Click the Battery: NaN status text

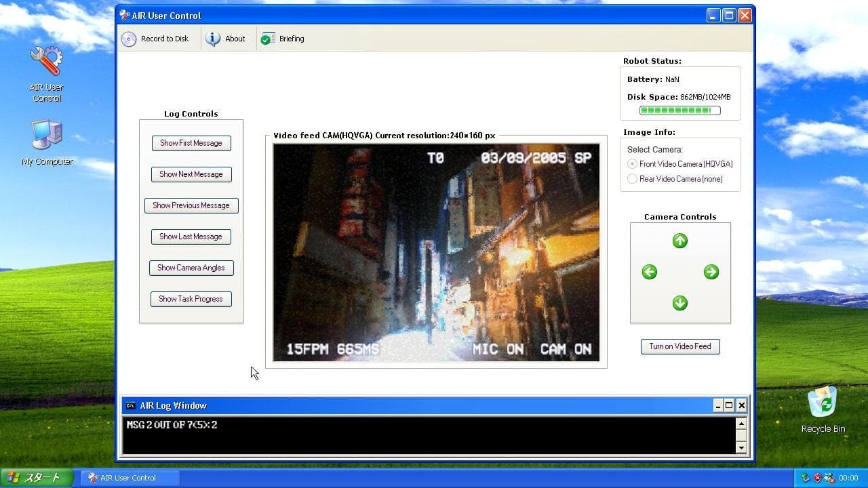[x=653, y=79]
